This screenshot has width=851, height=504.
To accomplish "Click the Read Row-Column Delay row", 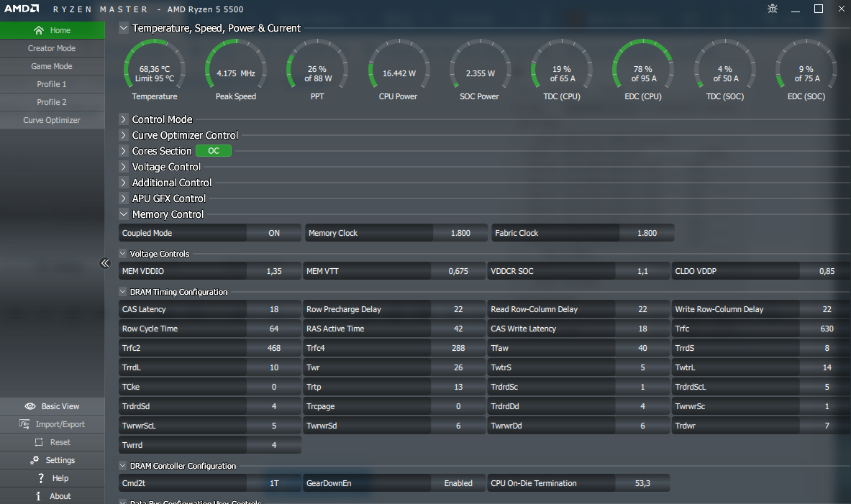I will click(x=579, y=308).
